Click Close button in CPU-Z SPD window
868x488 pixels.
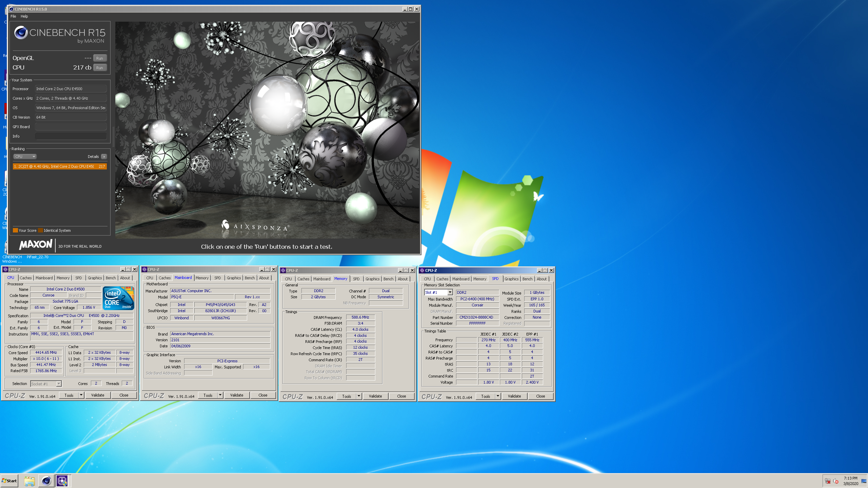540,396
